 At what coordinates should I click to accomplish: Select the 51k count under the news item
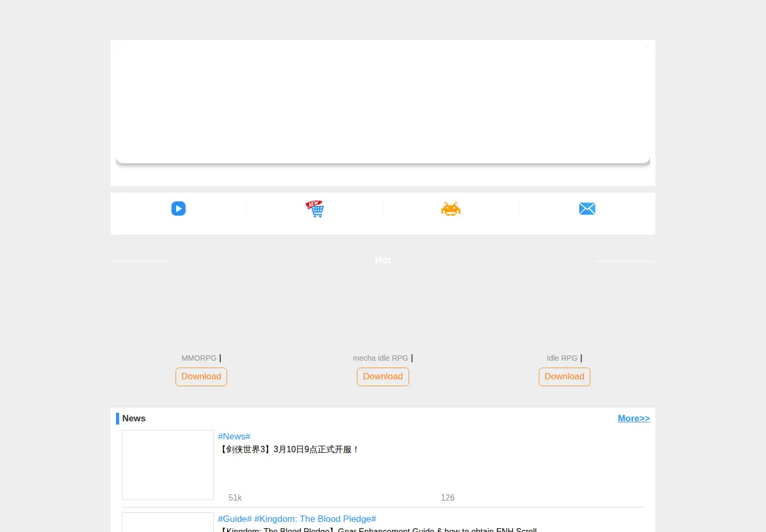(235, 498)
